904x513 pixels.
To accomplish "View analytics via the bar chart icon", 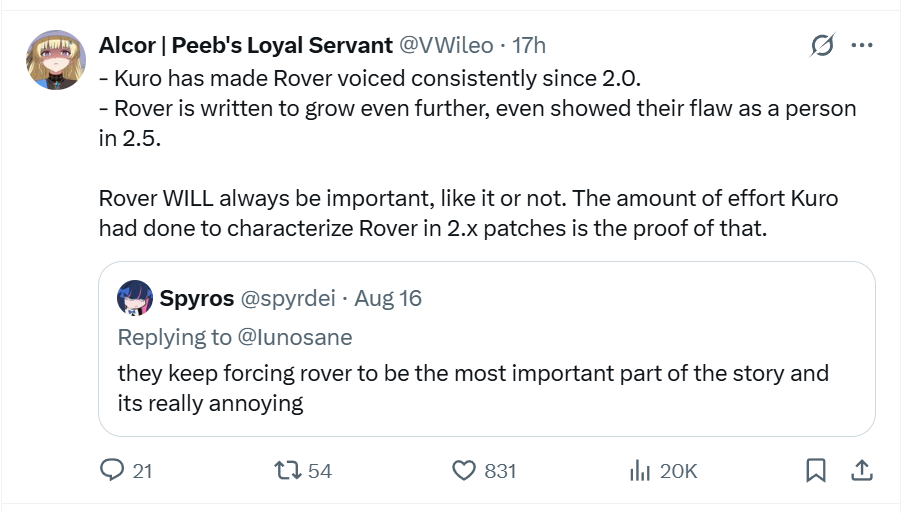I will click(x=639, y=469).
